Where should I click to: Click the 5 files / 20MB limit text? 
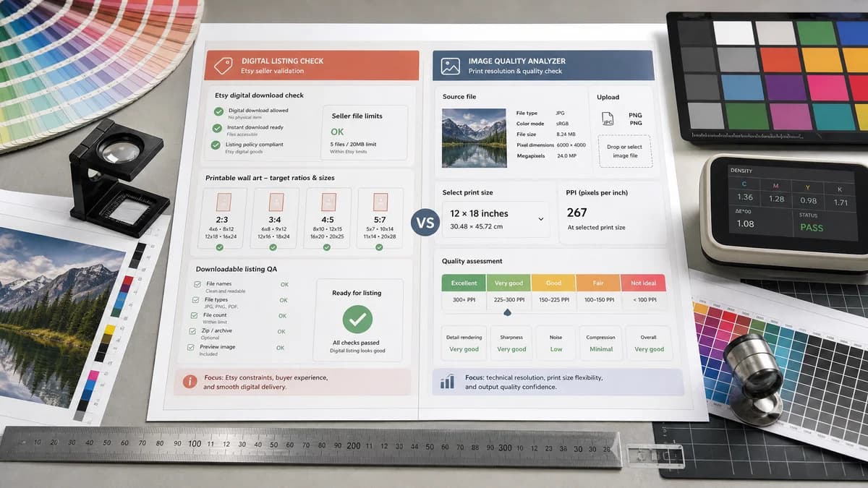tap(354, 144)
